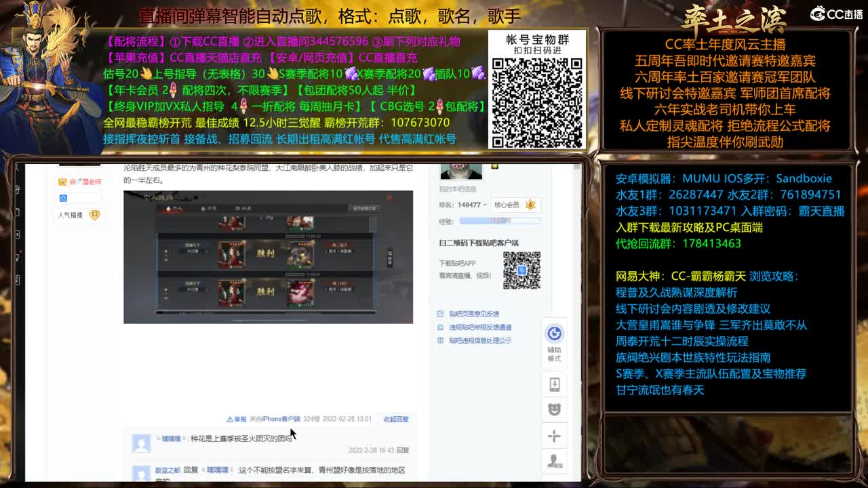This screenshot has width=868, height=488.
Task: Click the small blue icon under post author
Action: [63, 198]
